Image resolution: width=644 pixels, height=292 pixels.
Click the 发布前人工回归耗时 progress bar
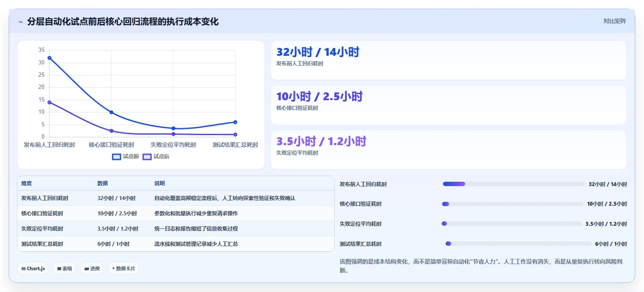514,184
